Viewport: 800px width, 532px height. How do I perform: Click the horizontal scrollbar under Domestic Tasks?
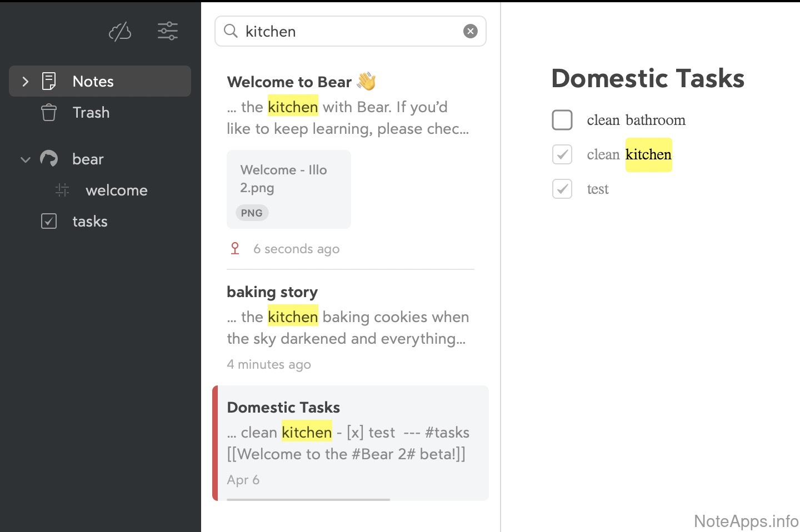[308, 499]
